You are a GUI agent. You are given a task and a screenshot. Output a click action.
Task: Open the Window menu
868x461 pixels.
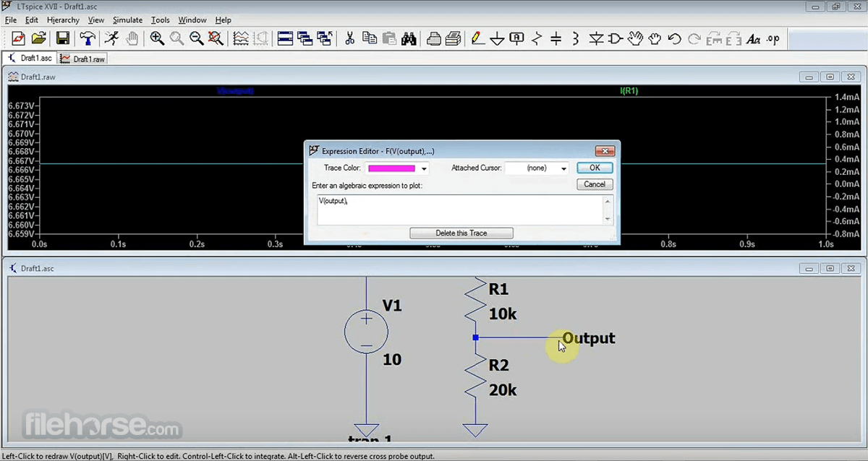(192, 20)
